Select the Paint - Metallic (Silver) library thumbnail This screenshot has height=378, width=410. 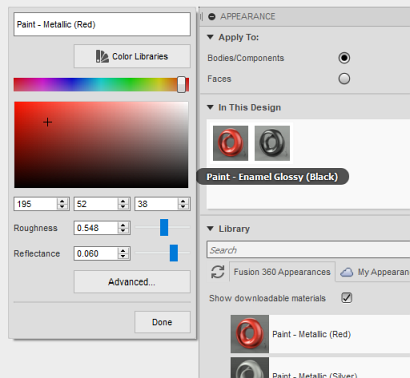tap(250, 368)
